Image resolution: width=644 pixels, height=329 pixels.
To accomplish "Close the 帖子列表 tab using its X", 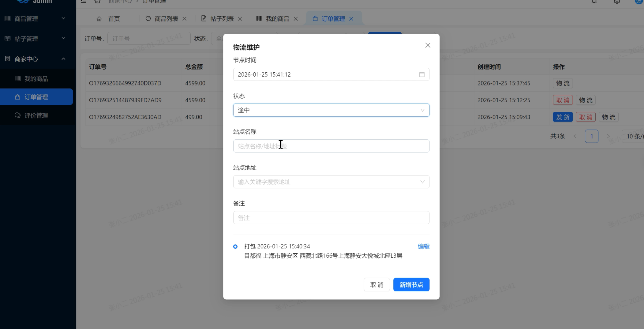I will tap(240, 19).
